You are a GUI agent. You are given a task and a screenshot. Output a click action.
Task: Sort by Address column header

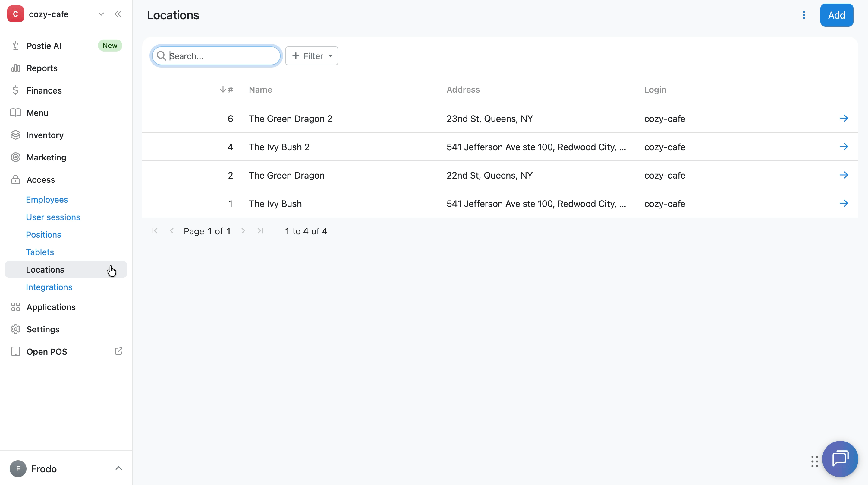pos(463,90)
